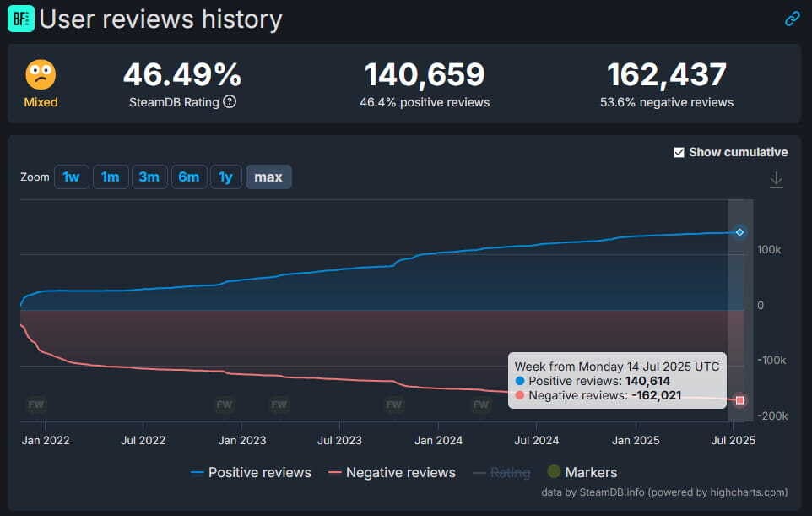Click the red square negative data point
The image size is (812, 516).
[740, 399]
